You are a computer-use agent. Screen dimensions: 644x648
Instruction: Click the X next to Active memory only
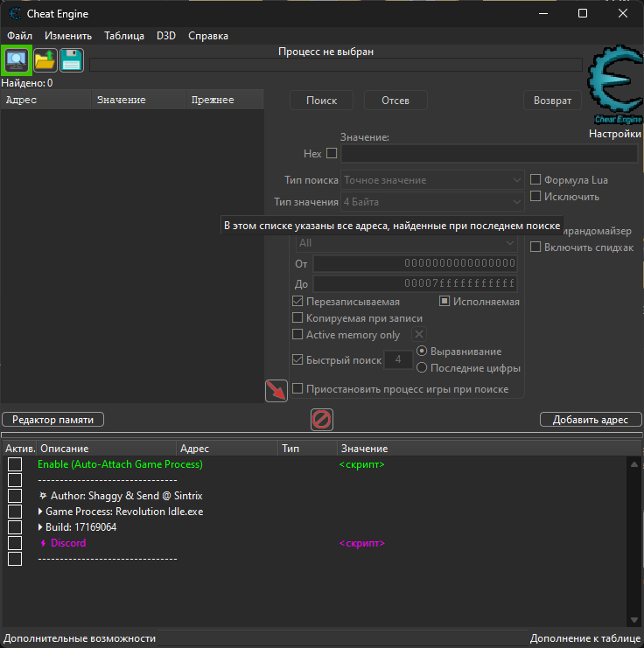pyautogui.click(x=419, y=335)
